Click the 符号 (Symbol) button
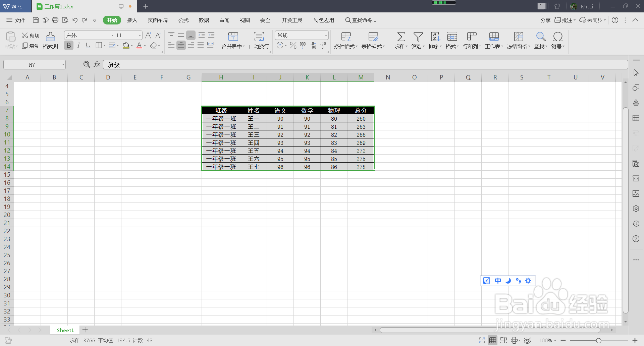Image resolution: width=644 pixels, height=346 pixels. (558, 40)
